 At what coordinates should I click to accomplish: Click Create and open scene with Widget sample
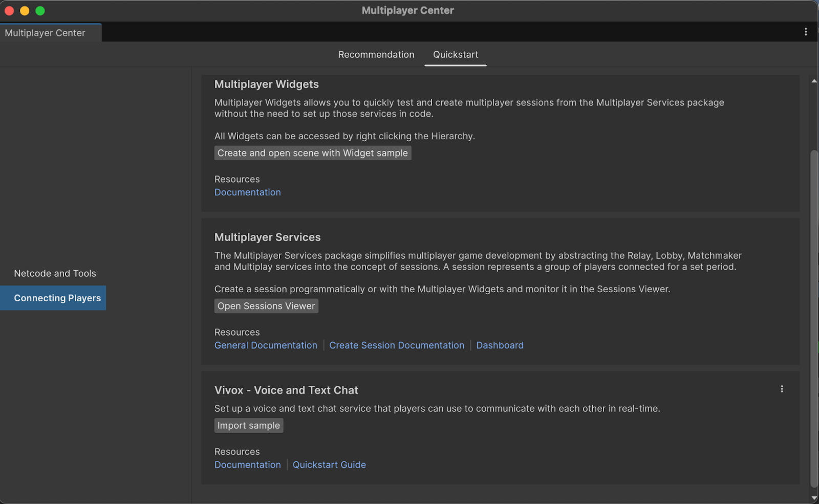click(313, 153)
